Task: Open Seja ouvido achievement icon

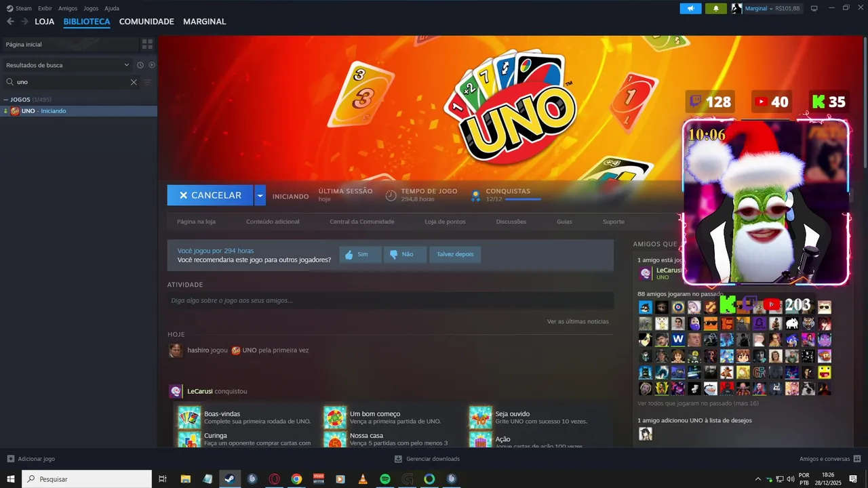Action: click(481, 418)
